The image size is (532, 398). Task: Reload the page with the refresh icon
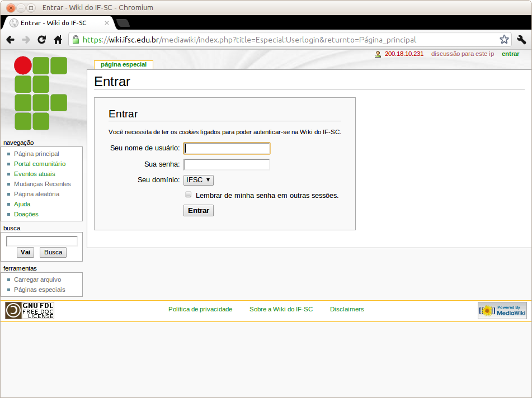41,39
